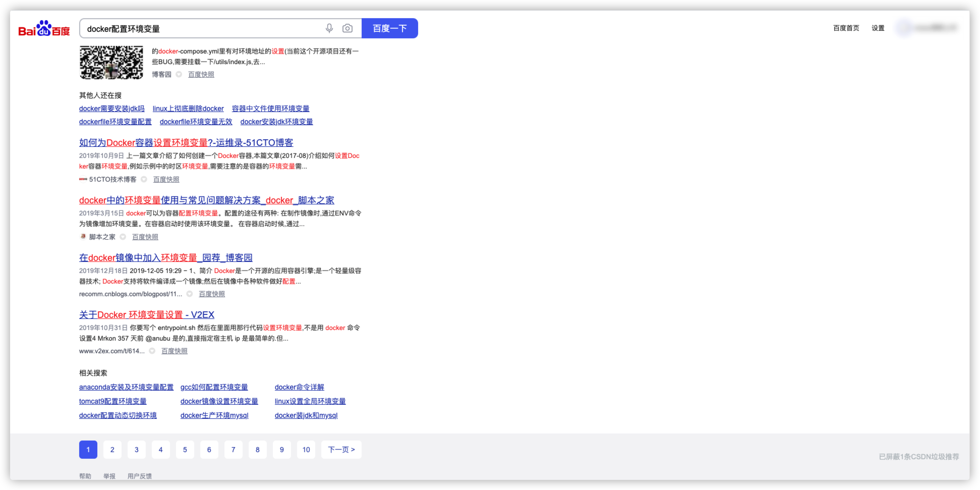Open the 51CTO article about Docker容器设置环境变量
Viewport: 980px width, 490px height.
186,143
